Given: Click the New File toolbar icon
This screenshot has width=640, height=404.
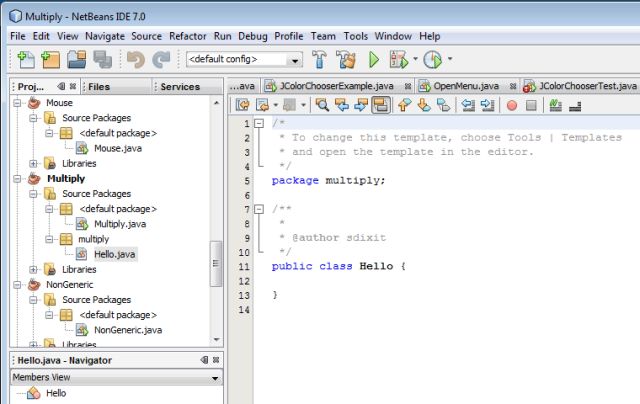Looking at the screenshot, I should 26,60.
